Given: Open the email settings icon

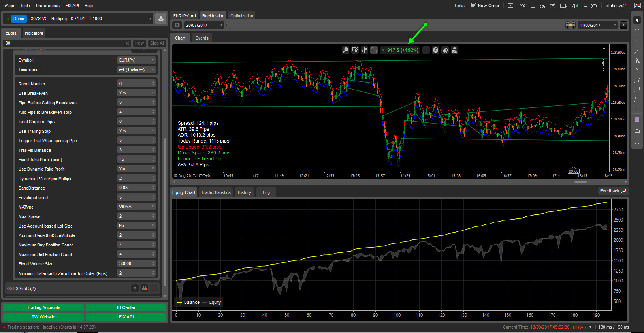Looking at the screenshot, I should (564, 6).
